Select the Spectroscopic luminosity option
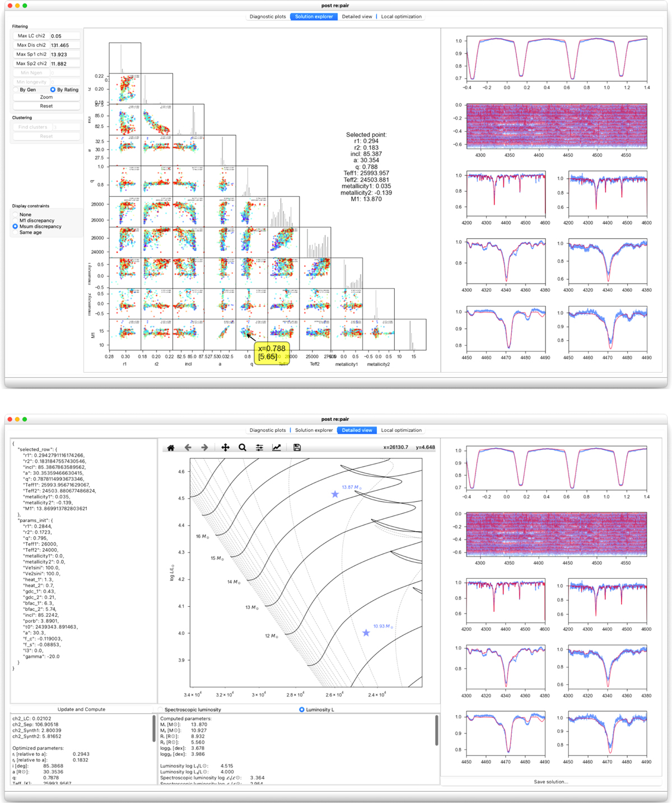The image size is (672, 803). pos(161,710)
